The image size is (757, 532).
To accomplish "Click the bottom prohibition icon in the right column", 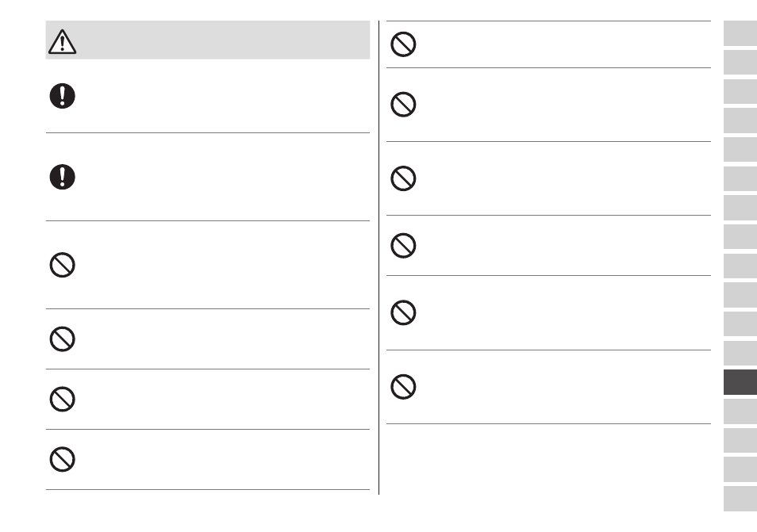I will (x=403, y=387).
